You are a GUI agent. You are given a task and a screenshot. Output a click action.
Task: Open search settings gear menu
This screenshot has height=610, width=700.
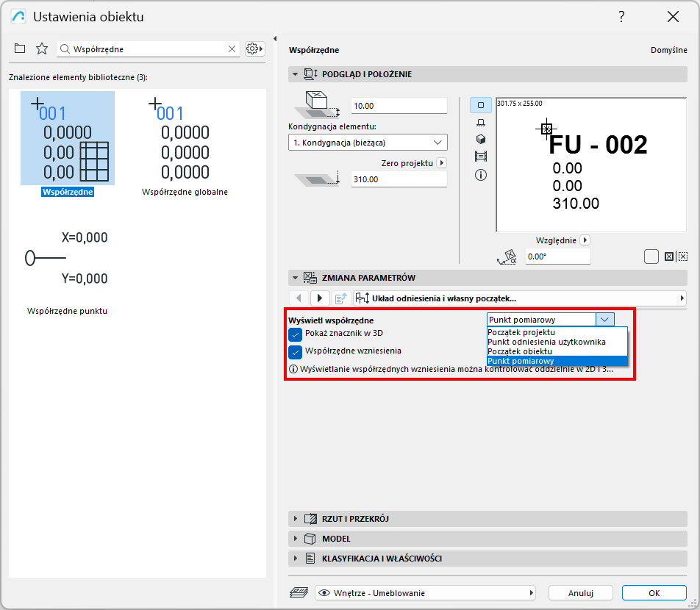click(254, 49)
